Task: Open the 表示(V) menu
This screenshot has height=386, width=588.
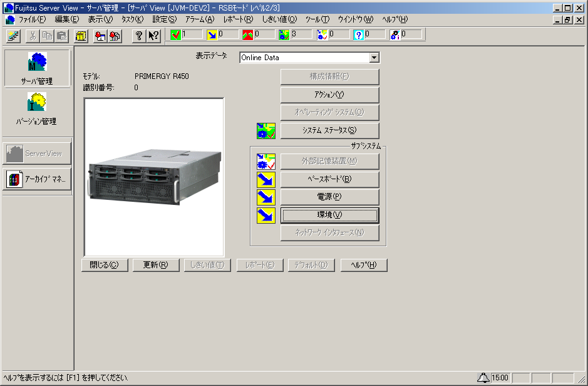Action: pyautogui.click(x=100, y=19)
